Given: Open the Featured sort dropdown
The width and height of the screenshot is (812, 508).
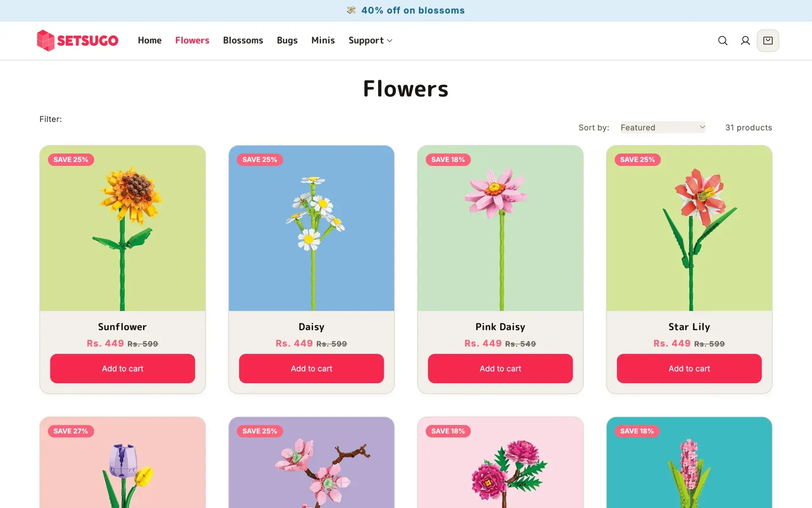Looking at the screenshot, I should tap(663, 128).
